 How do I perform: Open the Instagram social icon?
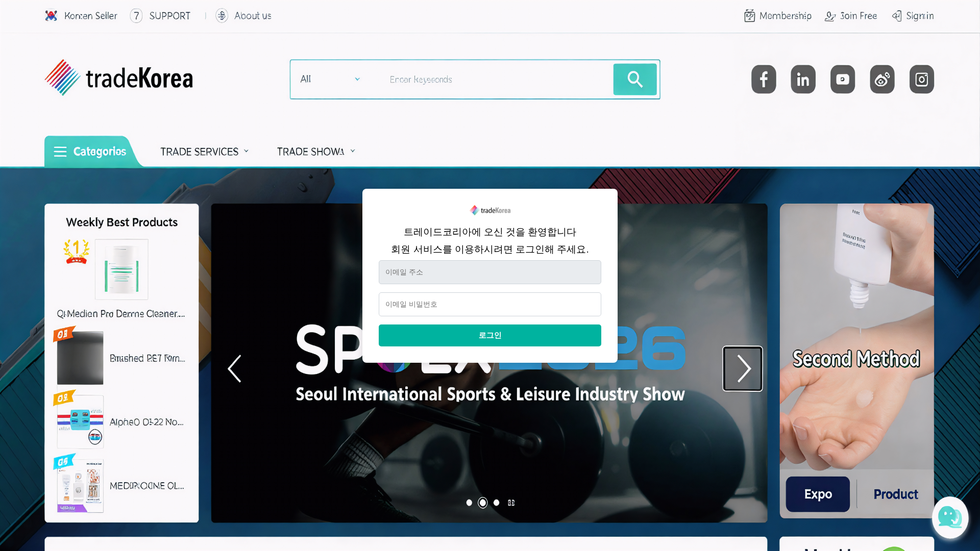[922, 79]
